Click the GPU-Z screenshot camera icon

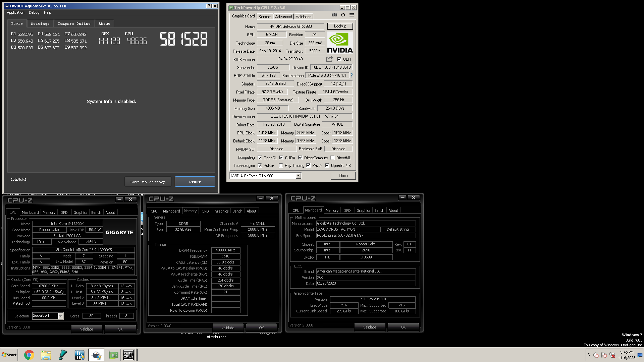click(334, 15)
